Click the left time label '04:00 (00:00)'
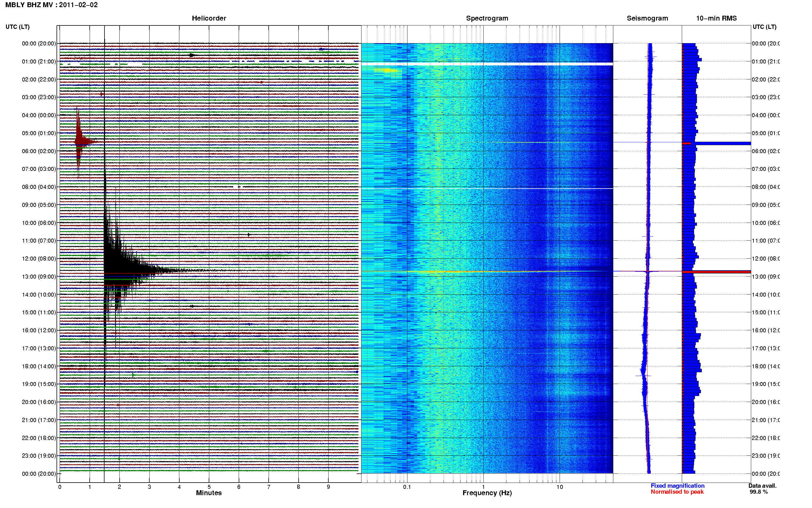The width and height of the screenshot is (812, 508). coord(39,115)
